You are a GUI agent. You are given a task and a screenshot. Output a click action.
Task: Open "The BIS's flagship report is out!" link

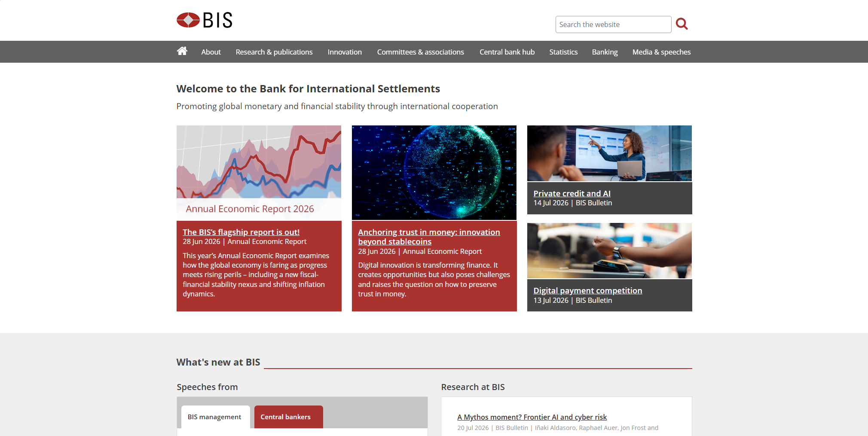coord(241,232)
